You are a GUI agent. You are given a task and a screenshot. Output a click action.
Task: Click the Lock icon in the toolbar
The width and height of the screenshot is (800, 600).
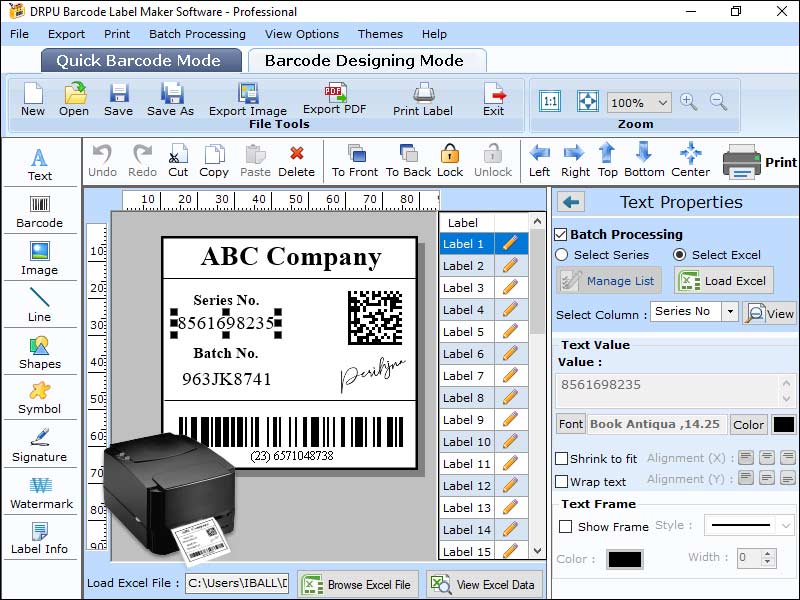pos(450,160)
